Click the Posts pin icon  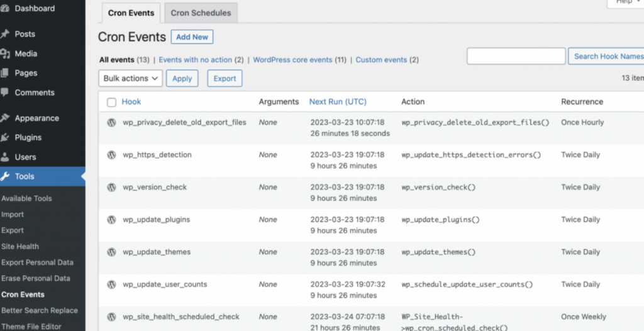click(4, 34)
